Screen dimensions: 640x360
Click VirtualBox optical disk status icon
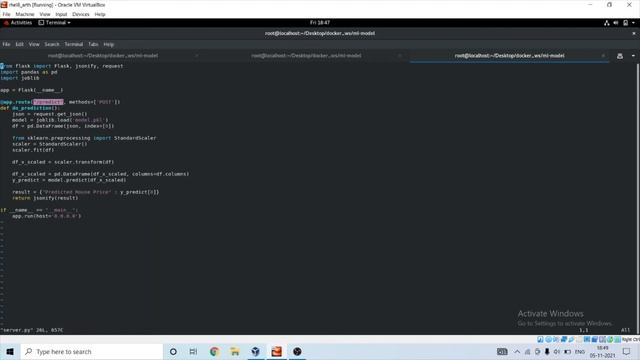click(x=548, y=339)
